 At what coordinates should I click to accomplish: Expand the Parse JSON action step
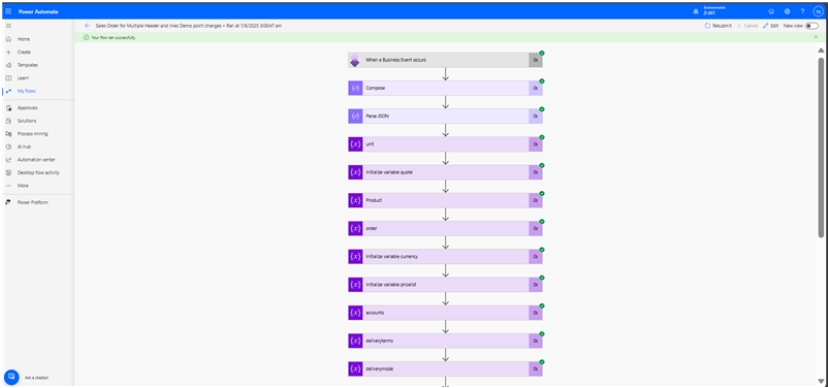click(445, 116)
